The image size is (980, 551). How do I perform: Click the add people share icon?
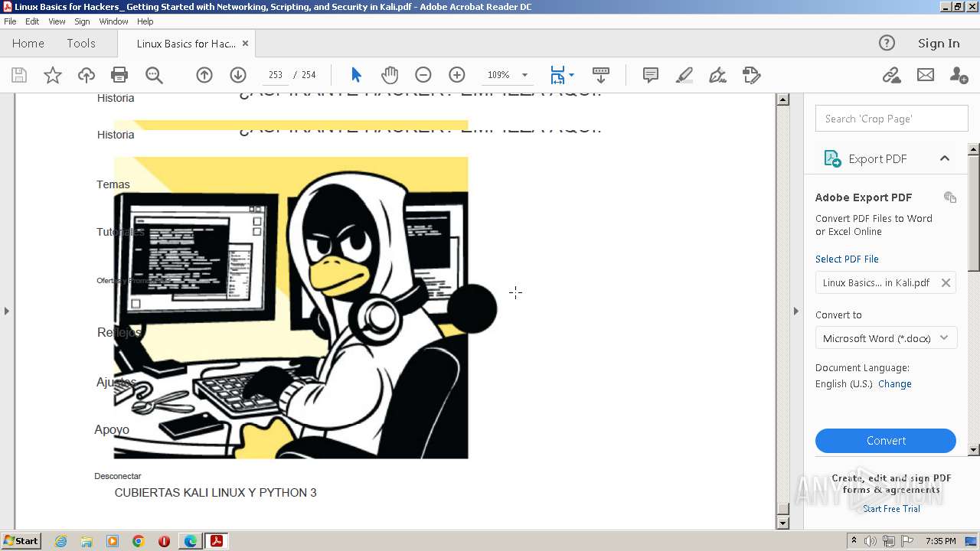click(x=959, y=75)
